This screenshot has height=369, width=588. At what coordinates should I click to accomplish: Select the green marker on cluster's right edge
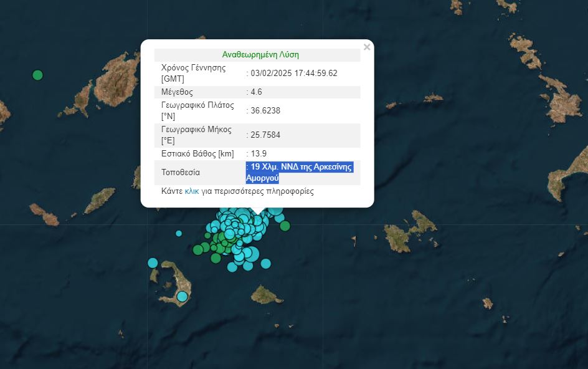coord(285,226)
